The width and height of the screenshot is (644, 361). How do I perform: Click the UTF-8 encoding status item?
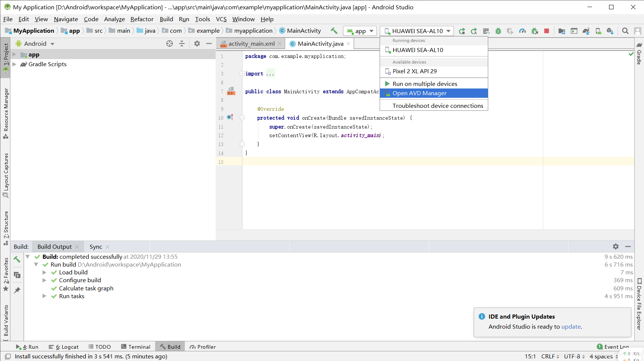[574, 357]
